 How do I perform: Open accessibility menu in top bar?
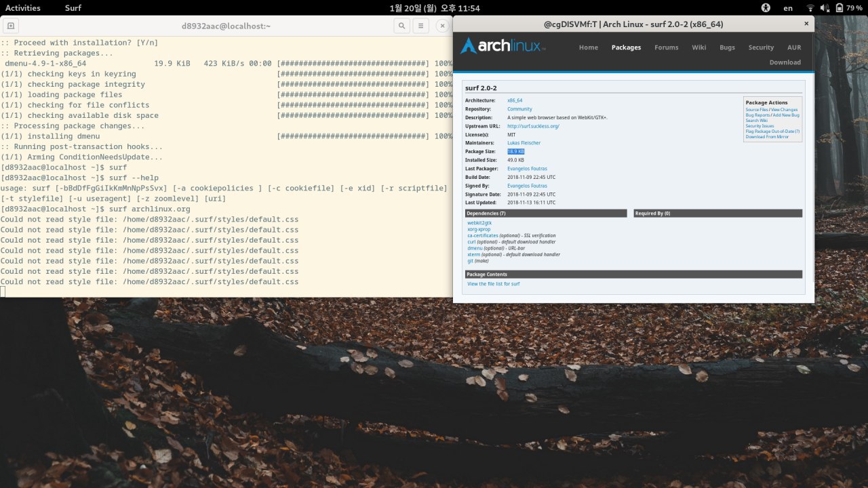pos(766,8)
